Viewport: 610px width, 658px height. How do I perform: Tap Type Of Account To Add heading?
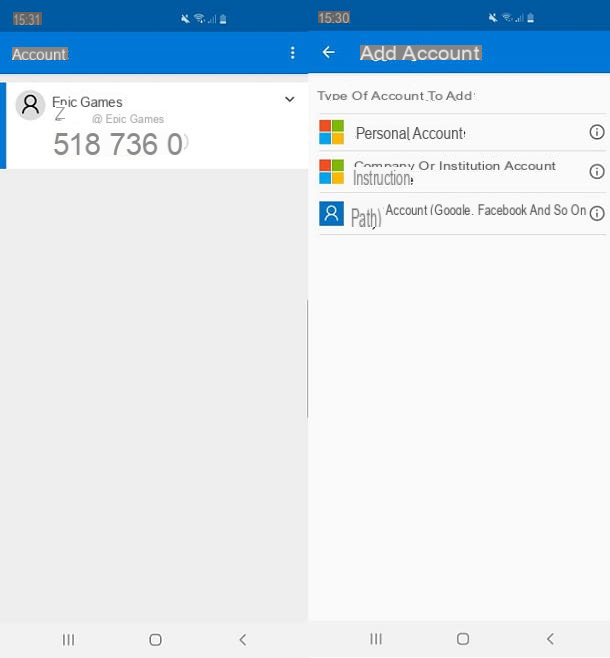tap(395, 96)
